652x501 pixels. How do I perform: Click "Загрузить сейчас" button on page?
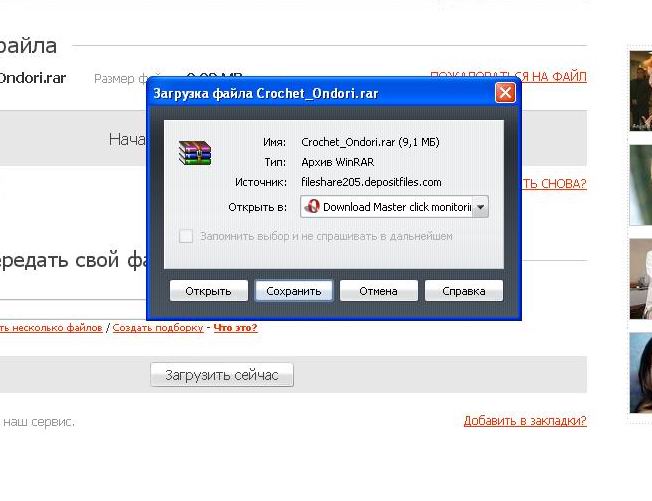tap(222, 375)
